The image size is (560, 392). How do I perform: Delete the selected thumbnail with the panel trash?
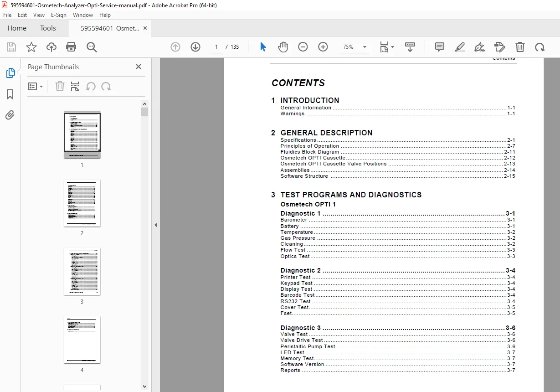point(60,87)
